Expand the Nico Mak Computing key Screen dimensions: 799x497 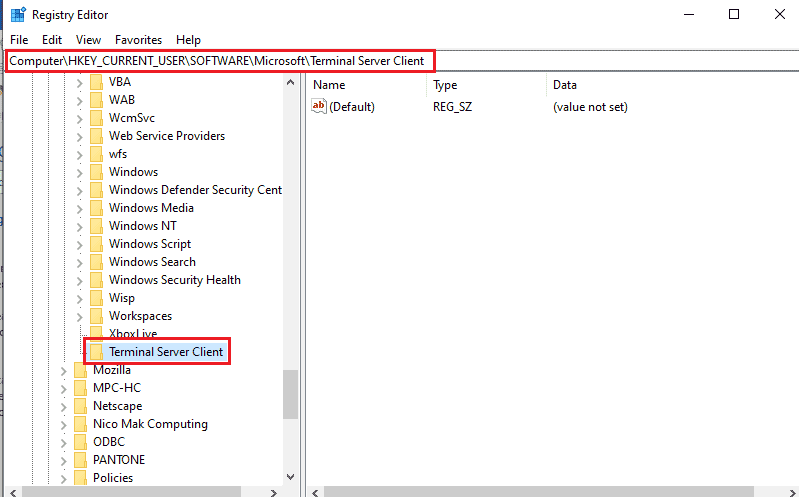pyautogui.click(x=64, y=425)
